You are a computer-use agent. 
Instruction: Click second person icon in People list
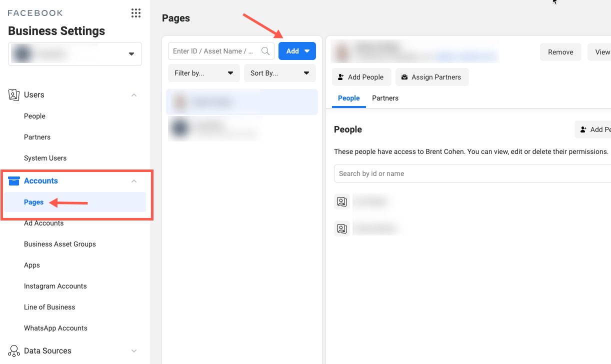[x=341, y=228]
